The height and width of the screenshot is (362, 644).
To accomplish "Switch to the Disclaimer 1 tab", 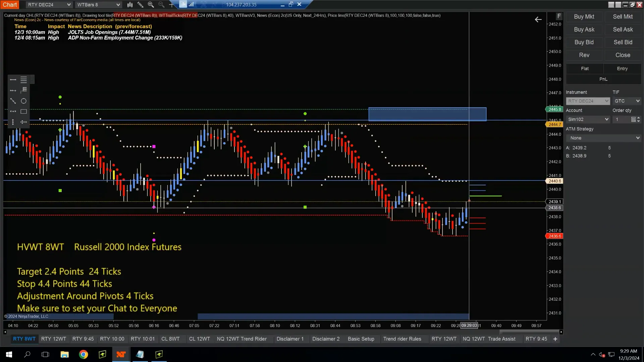I will pos(290,339).
